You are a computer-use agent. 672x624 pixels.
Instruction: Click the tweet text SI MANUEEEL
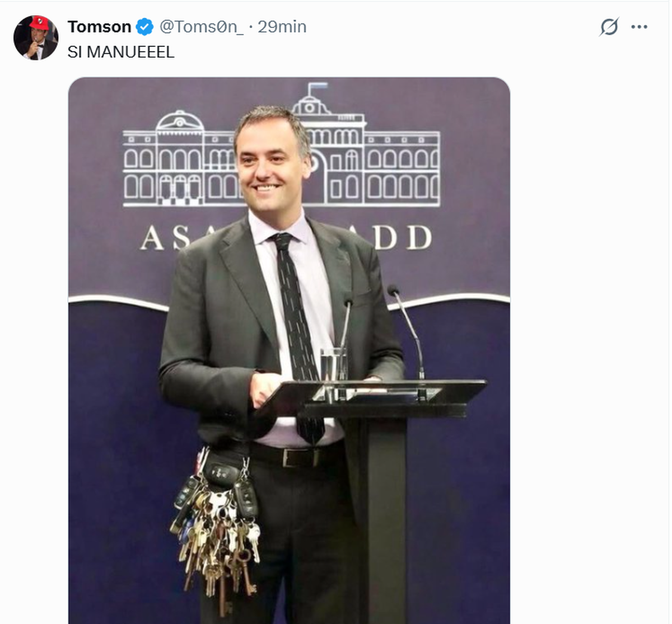tap(121, 52)
